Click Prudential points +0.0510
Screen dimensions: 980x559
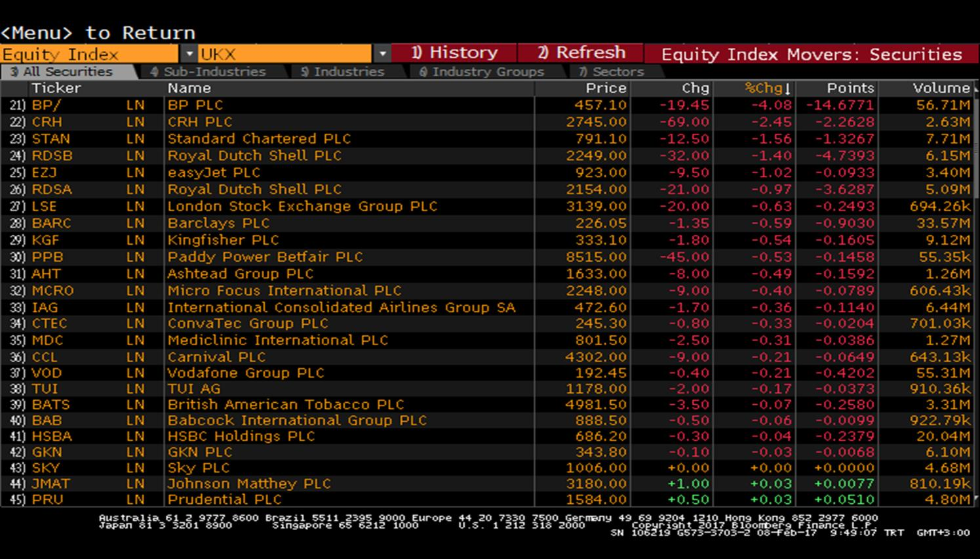[x=844, y=499]
